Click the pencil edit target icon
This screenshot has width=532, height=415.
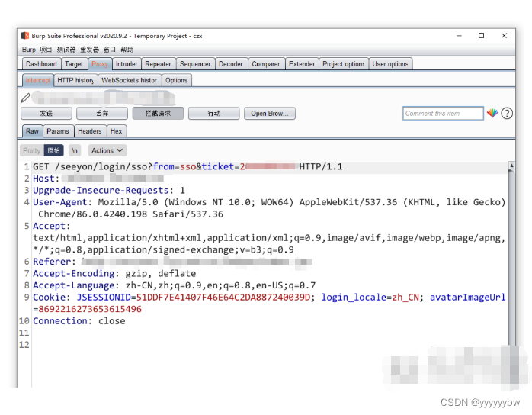pyautogui.click(x=25, y=98)
